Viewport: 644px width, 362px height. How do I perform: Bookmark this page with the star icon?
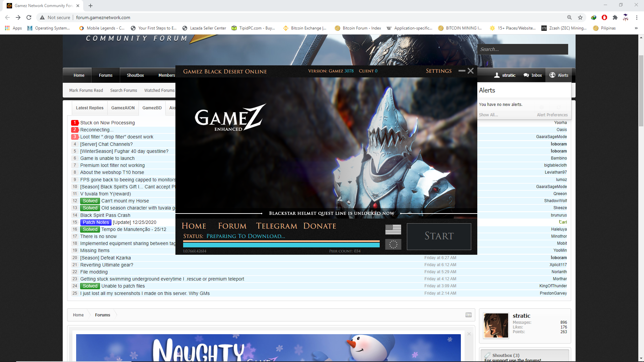point(580,17)
